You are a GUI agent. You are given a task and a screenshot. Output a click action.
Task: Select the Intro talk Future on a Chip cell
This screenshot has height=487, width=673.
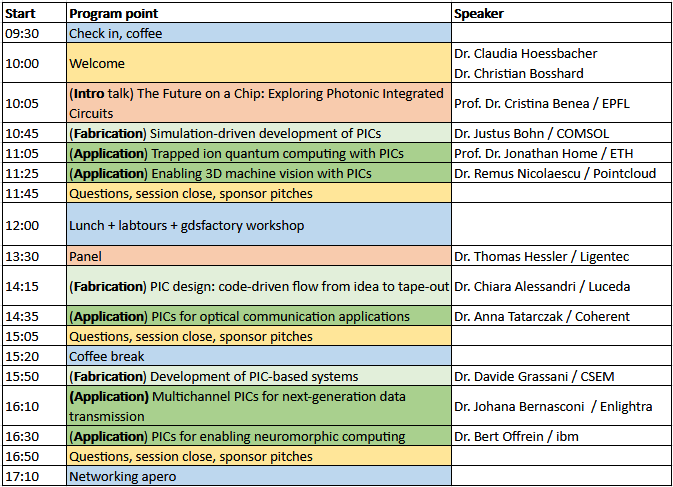(259, 103)
